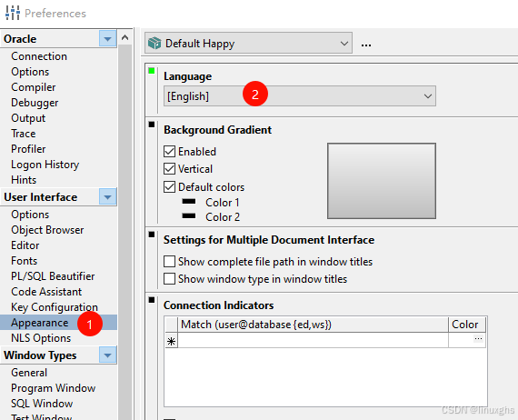Pick the Color 1 gradient swatch
Image resolution: width=518 pixels, height=420 pixels.
[x=189, y=201]
